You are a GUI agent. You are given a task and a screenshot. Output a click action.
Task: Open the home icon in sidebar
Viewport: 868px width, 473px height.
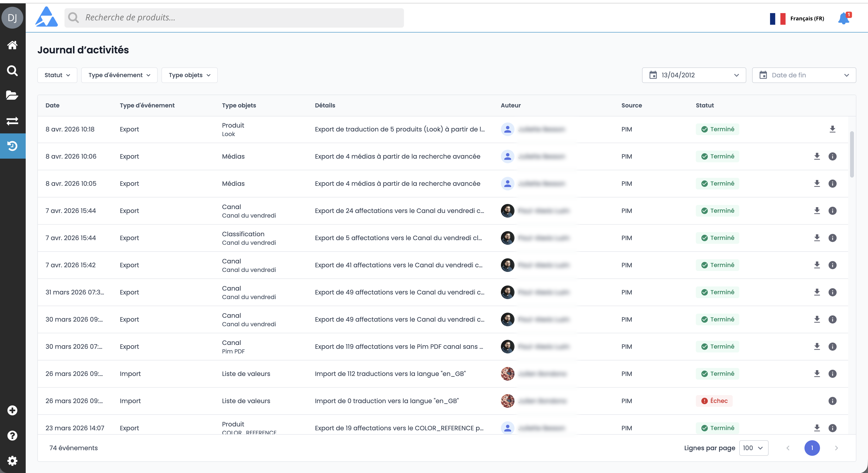12,45
